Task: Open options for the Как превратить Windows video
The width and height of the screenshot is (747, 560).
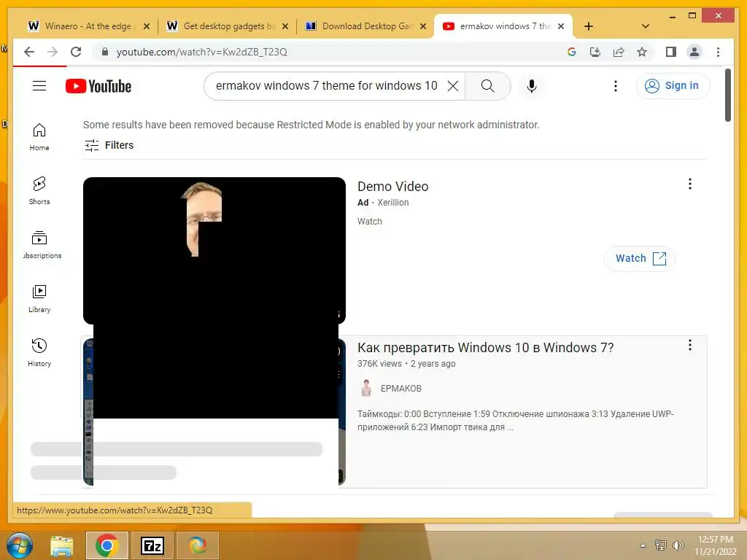Action: pos(690,345)
